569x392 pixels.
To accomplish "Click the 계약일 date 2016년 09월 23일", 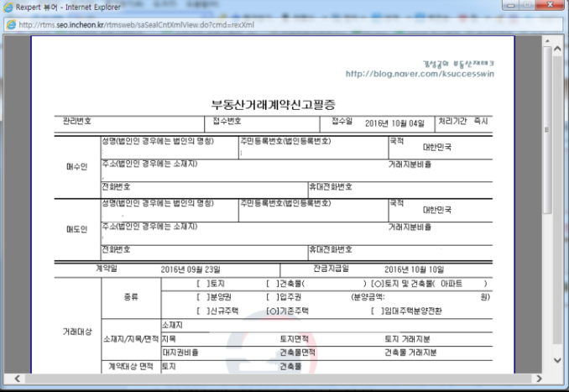I will [191, 269].
